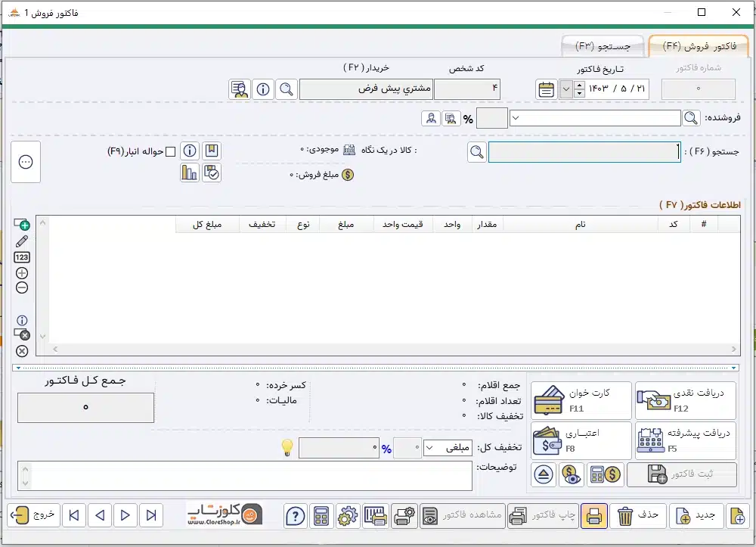Open the bookmark icon beside warehouse checkbox

point(212,151)
